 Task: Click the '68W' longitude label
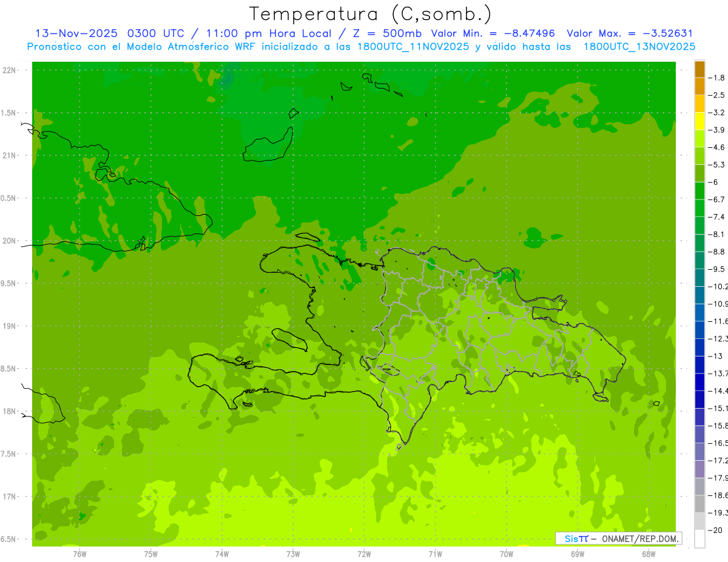pyautogui.click(x=649, y=554)
